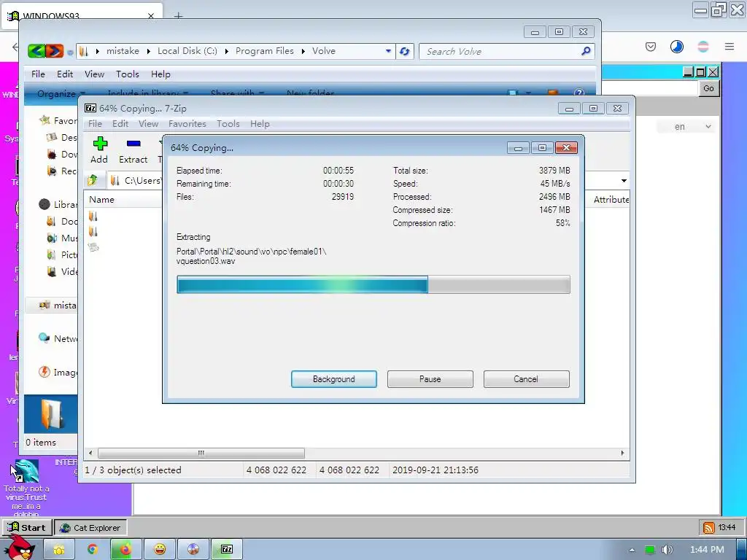Open the folder icon on the taskbar
747x560 pixels.
59,550
